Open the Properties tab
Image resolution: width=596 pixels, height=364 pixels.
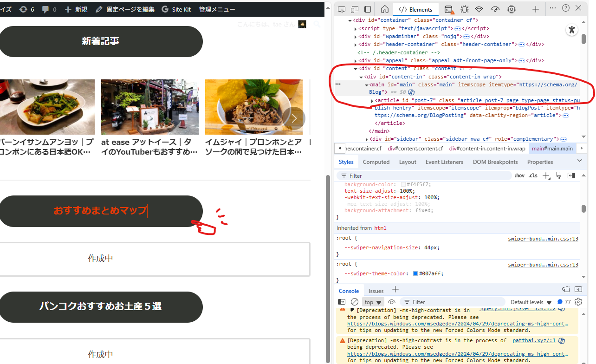pyautogui.click(x=540, y=162)
